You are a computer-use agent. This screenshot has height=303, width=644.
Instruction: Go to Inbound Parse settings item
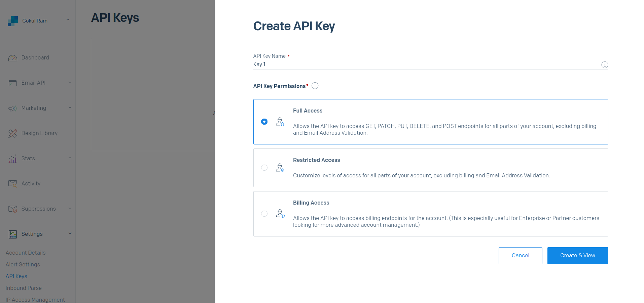[24, 288]
